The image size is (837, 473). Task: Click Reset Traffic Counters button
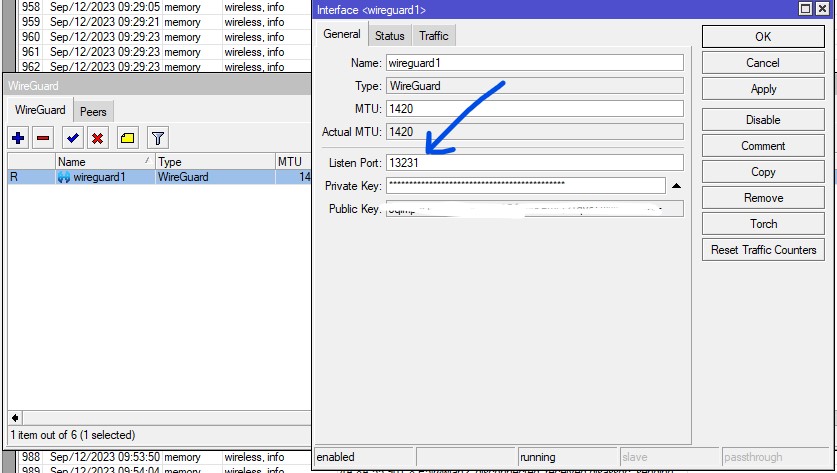coord(763,250)
